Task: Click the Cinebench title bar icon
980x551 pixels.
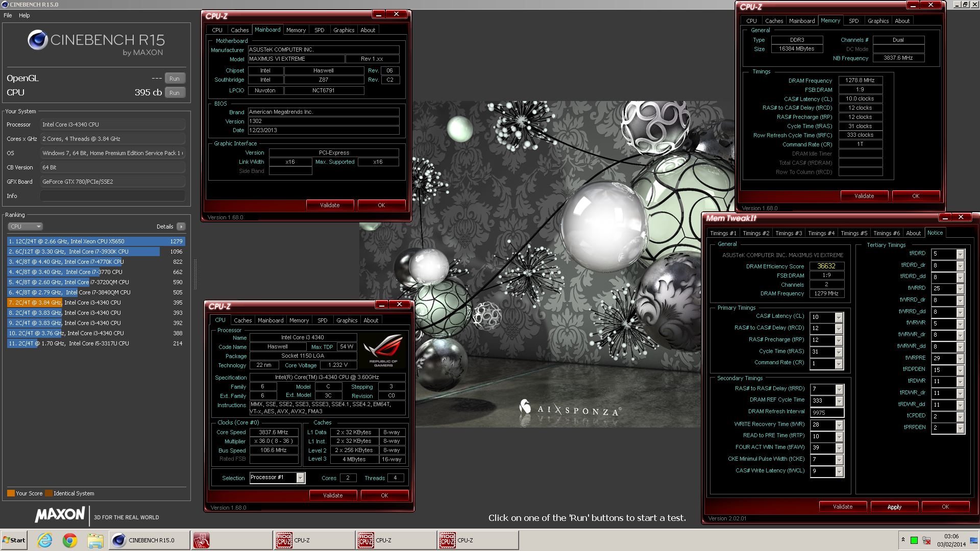Action: pos(5,5)
